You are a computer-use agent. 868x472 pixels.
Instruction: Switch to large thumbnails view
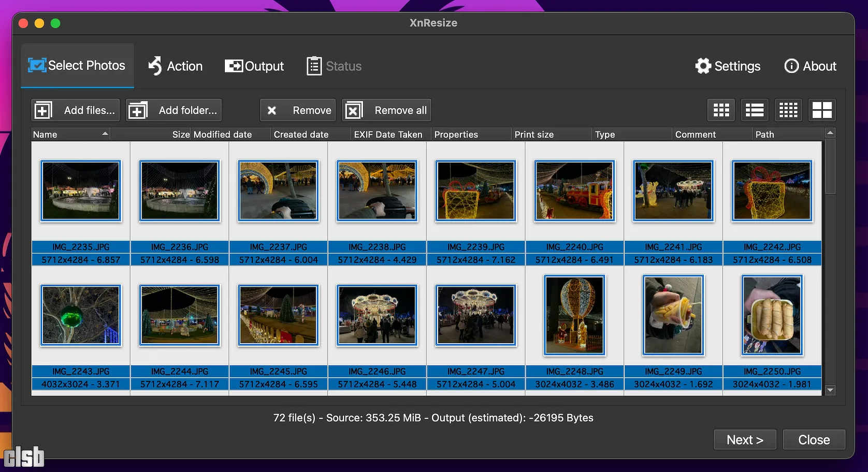click(x=822, y=110)
